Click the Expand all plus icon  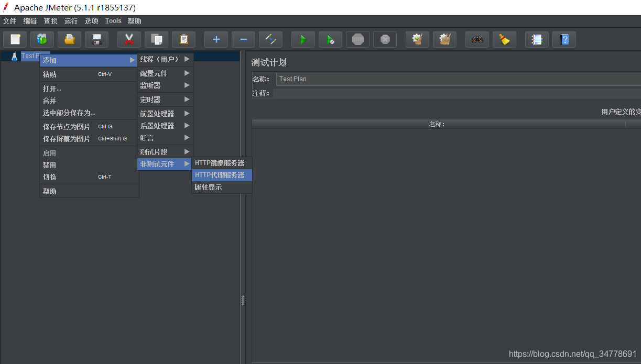coord(216,39)
